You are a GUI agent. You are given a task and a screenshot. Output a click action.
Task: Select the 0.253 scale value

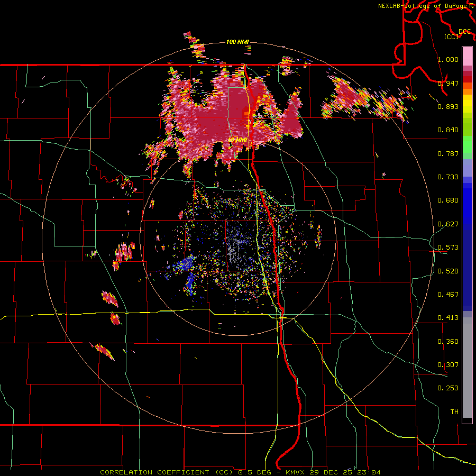[448, 388]
